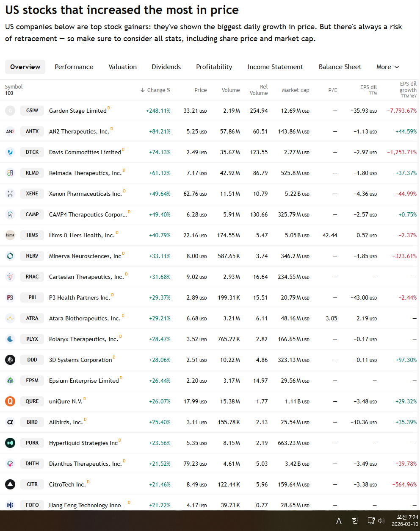Screen dimensions: 420x531
Task: Click the 3D Systems Corporation logo icon
Action: pyautogui.click(x=10, y=360)
